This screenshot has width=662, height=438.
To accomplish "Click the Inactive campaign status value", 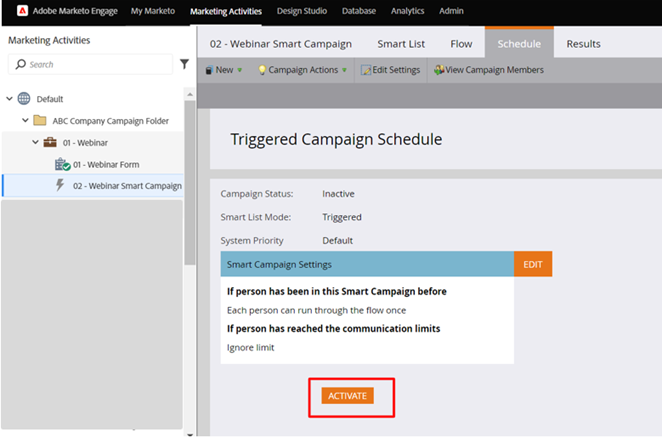I will click(x=338, y=194).
